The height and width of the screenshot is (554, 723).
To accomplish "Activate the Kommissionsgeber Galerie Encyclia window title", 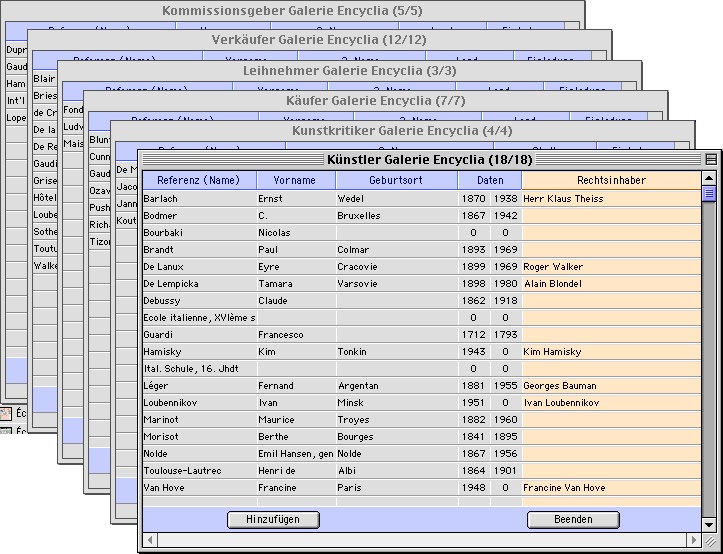I will [x=292, y=11].
